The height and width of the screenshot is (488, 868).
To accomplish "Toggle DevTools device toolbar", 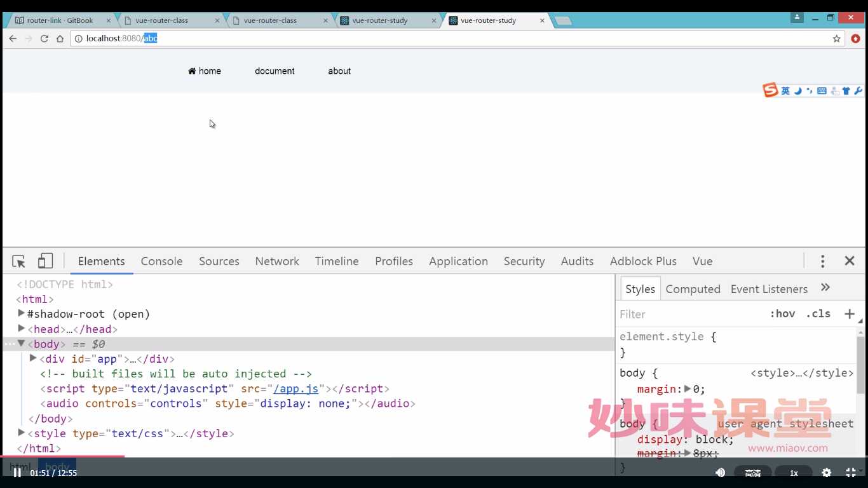I will [45, 261].
